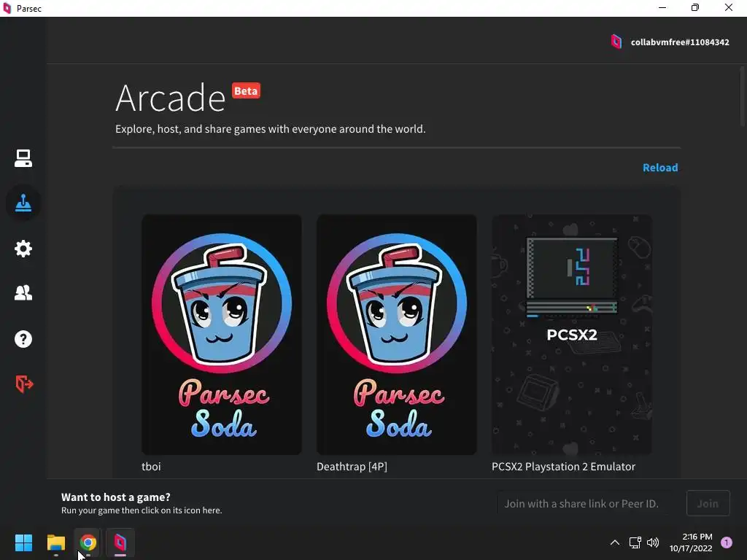Click the Want to host a game? text
The height and width of the screenshot is (560, 747).
pos(116,497)
